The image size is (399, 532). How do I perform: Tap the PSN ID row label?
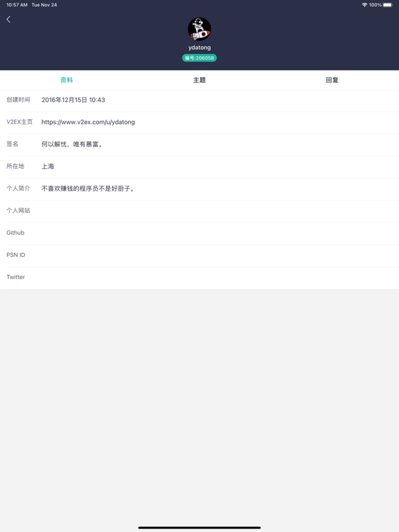coord(16,255)
